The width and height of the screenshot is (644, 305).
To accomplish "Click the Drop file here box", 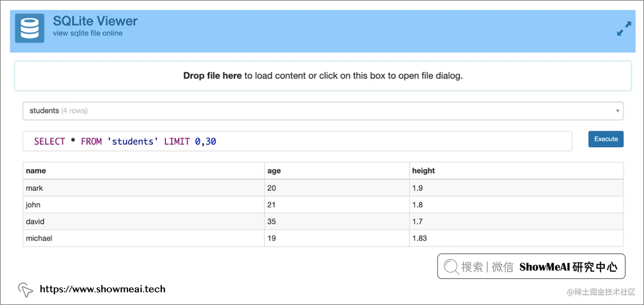I will click(x=323, y=76).
